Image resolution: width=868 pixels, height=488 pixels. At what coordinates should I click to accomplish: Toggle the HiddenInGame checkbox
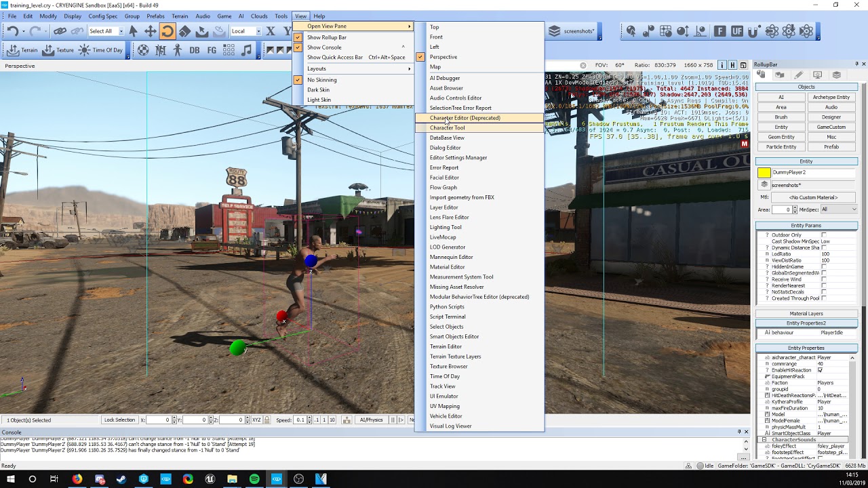(824, 267)
